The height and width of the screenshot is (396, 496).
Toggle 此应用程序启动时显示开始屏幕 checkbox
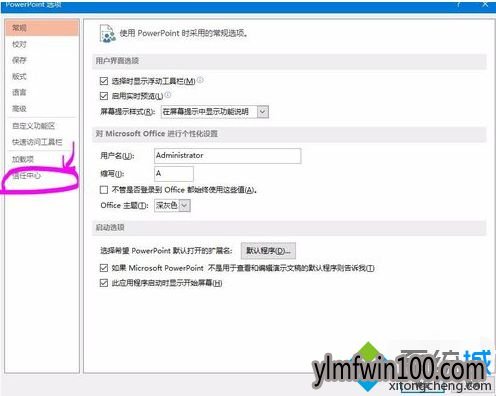[104, 283]
